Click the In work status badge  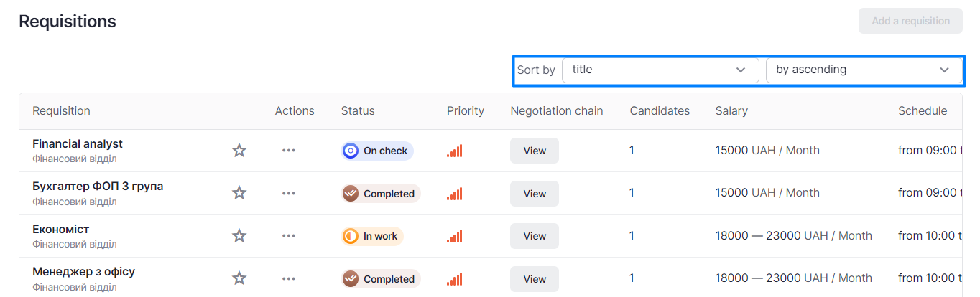point(372,236)
